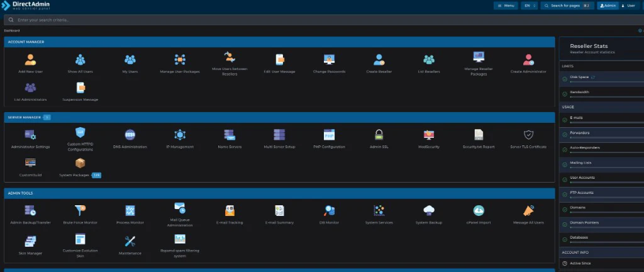Click the System Packages 119 badge

point(96,175)
